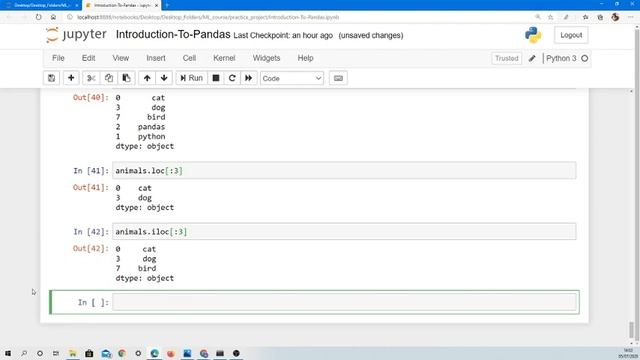
Task: Open File Explorer from taskbar
Action: pos(73,353)
